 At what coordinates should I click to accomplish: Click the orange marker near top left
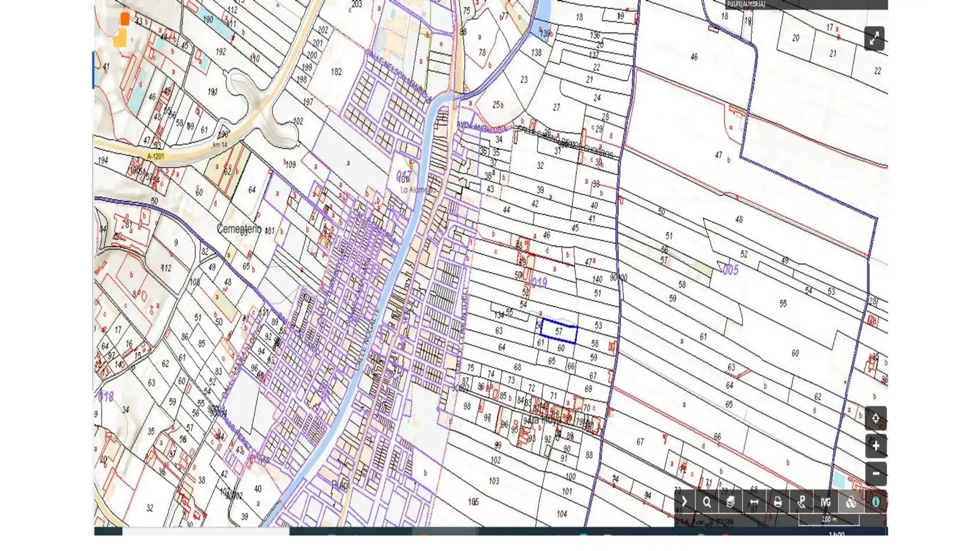[x=126, y=18]
